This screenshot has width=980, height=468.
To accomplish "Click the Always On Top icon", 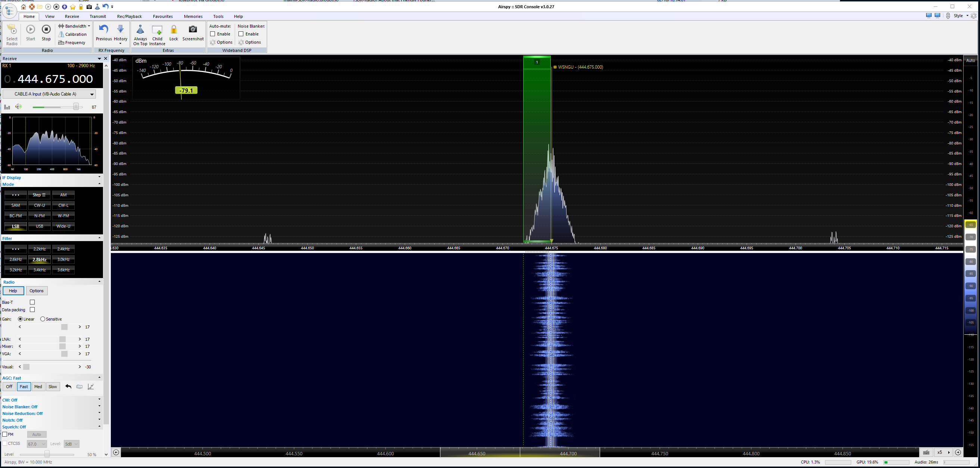I will tap(140, 30).
